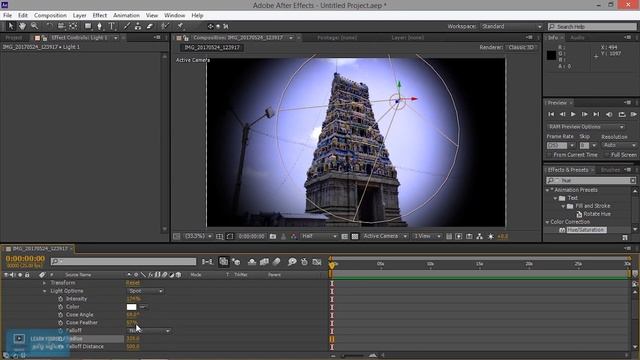The height and width of the screenshot is (360, 640).
Task: Select the Hue/Saturation effect
Action: point(586,230)
